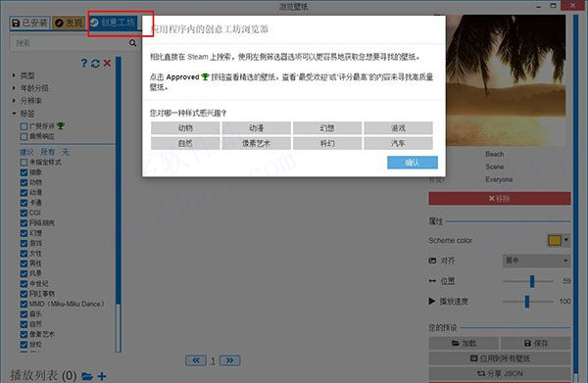Go to previous page arrow button
This screenshot has width=588, height=383.
pyautogui.click(x=196, y=360)
